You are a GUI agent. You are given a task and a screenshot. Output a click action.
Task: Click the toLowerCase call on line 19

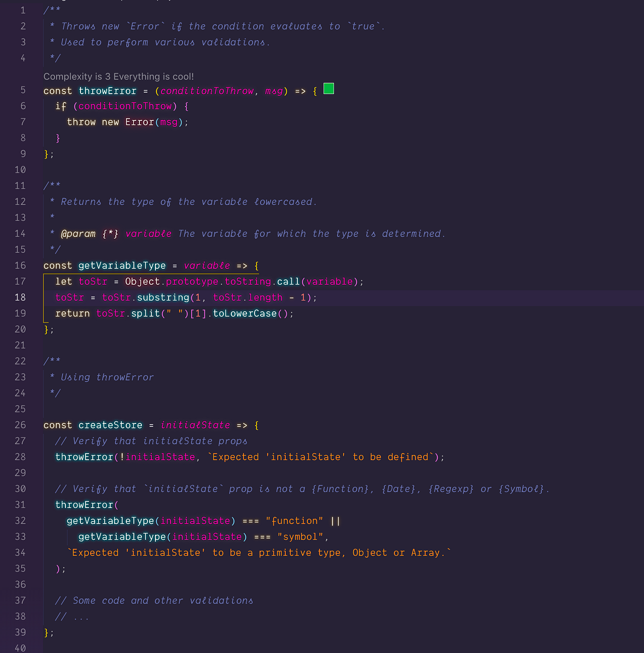245,313
